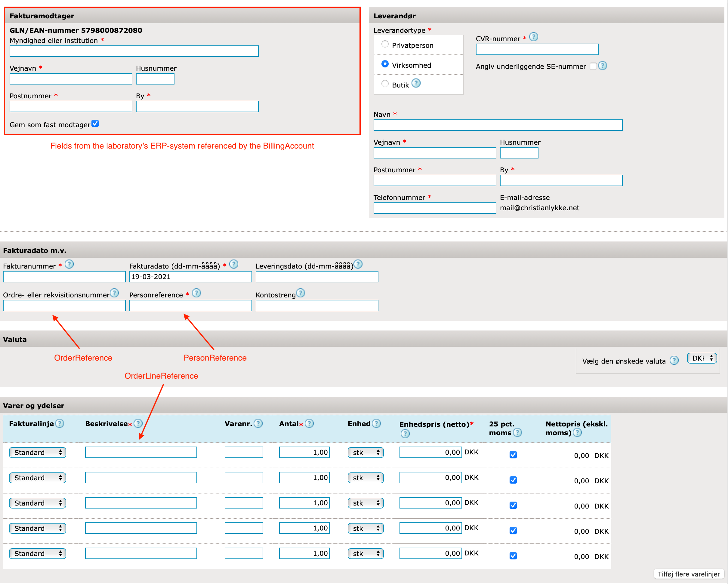Viewport: 728px width, 584px height.
Task: Click the CVR-nummer input field
Action: point(537,49)
